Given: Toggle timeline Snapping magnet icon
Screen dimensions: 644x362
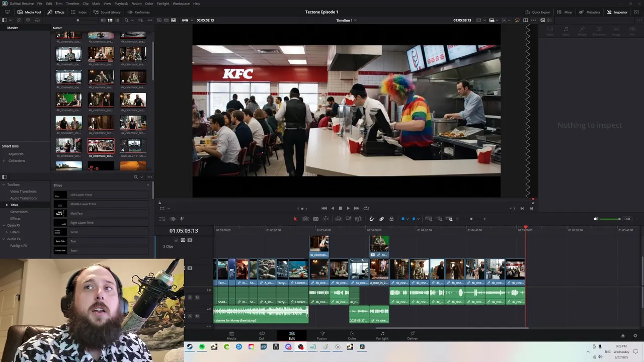Looking at the screenshot, I should (372, 219).
